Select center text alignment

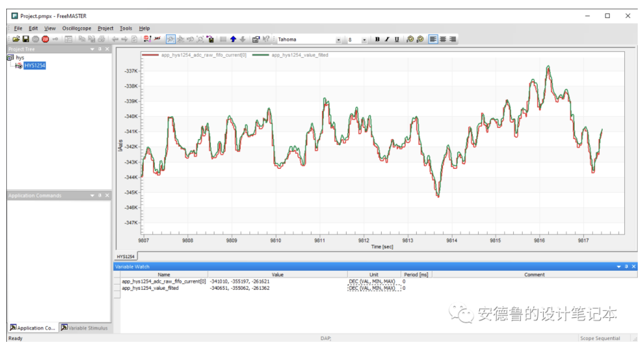443,39
